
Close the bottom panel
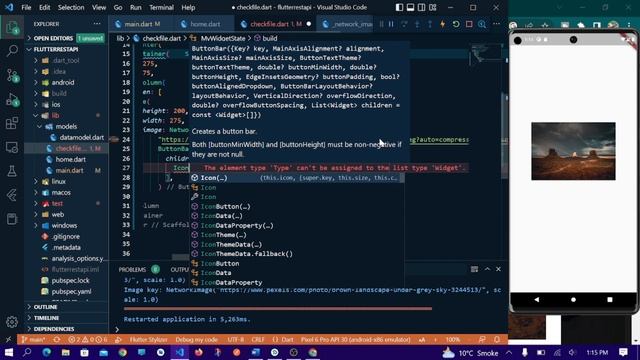pos(498,269)
